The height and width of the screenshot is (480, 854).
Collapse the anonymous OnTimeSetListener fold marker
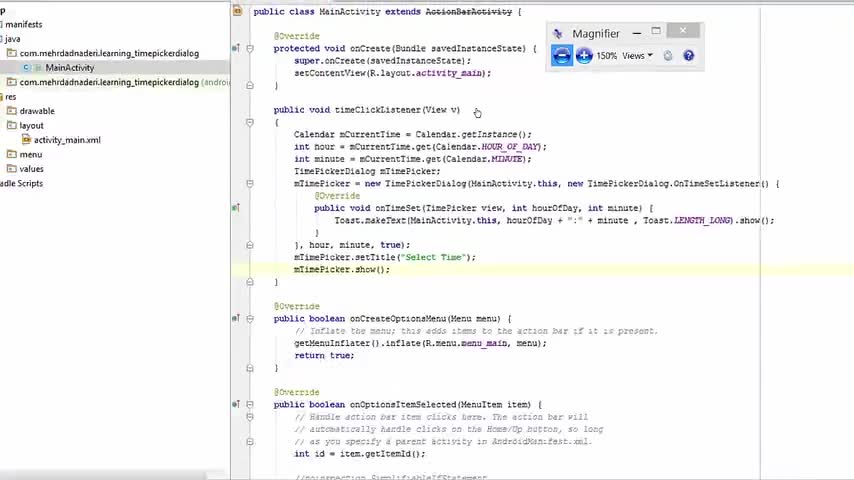(250, 184)
